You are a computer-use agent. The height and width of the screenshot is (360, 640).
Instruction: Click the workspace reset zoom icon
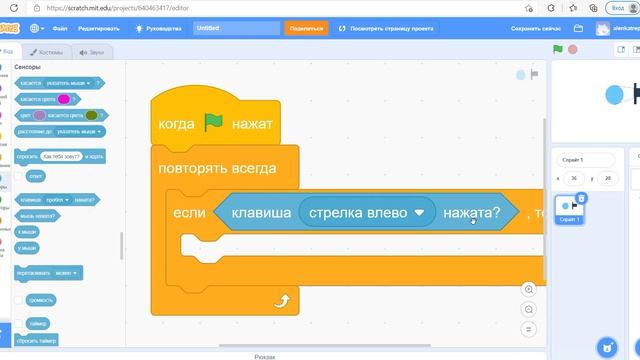(x=529, y=329)
